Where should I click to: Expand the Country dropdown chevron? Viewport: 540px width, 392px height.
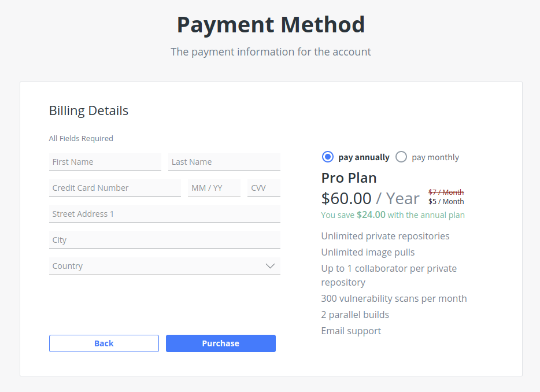(x=269, y=265)
